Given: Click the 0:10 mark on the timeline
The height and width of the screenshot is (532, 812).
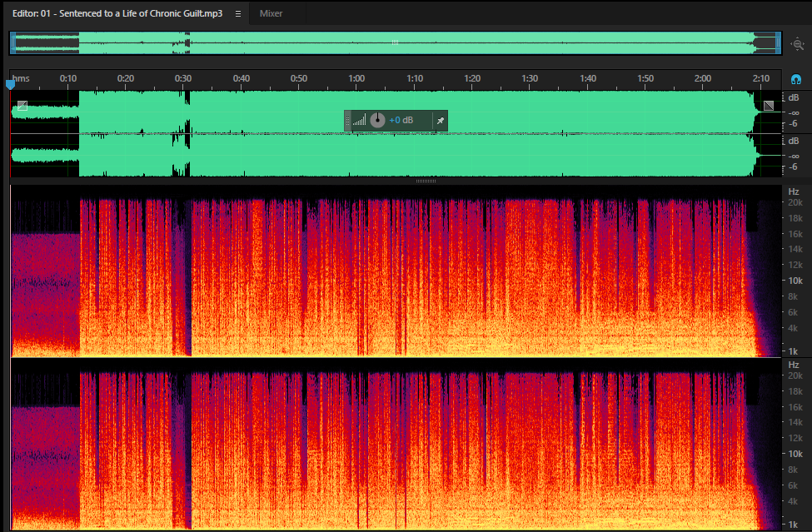Looking at the screenshot, I should [x=67, y=78].
